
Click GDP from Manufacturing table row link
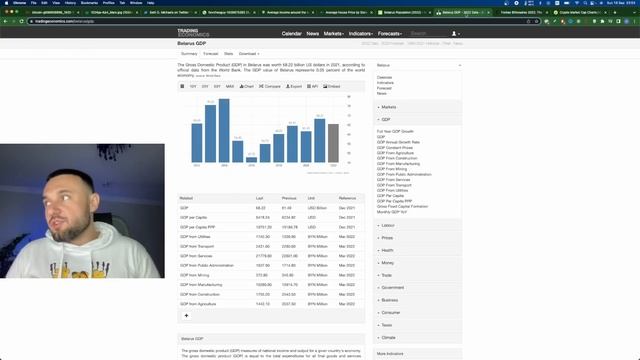(x=201, y=285)
